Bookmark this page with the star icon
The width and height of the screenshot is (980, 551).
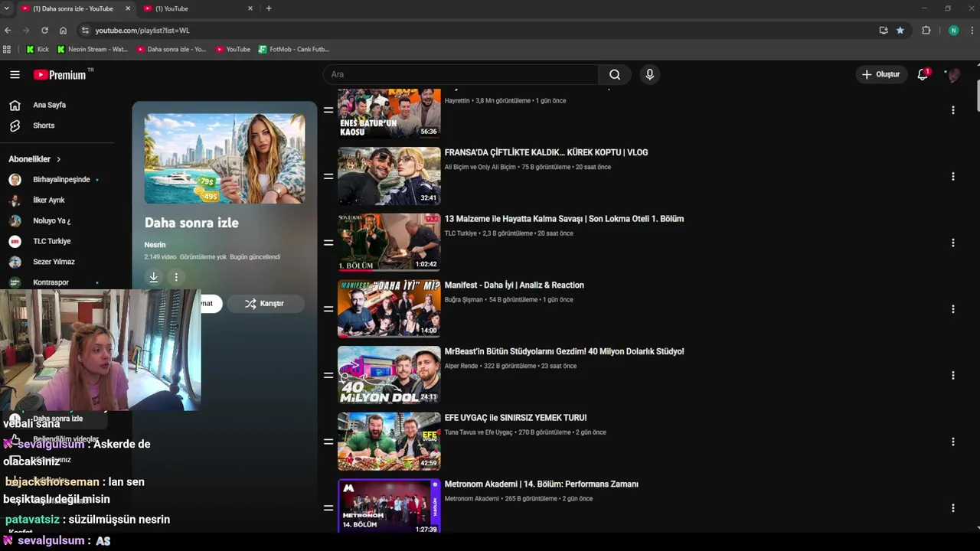(900, 31)
